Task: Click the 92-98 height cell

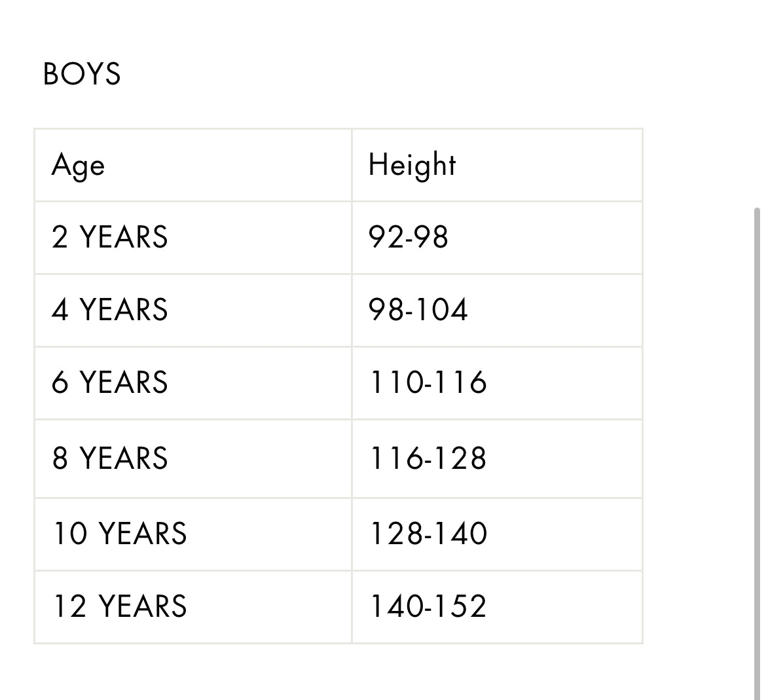Action: click(409, 237)
